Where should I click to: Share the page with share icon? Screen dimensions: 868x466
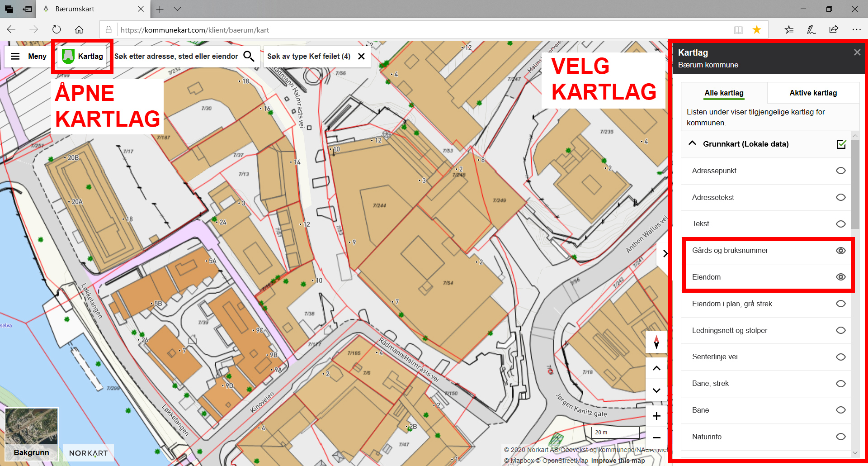(834, 30)
